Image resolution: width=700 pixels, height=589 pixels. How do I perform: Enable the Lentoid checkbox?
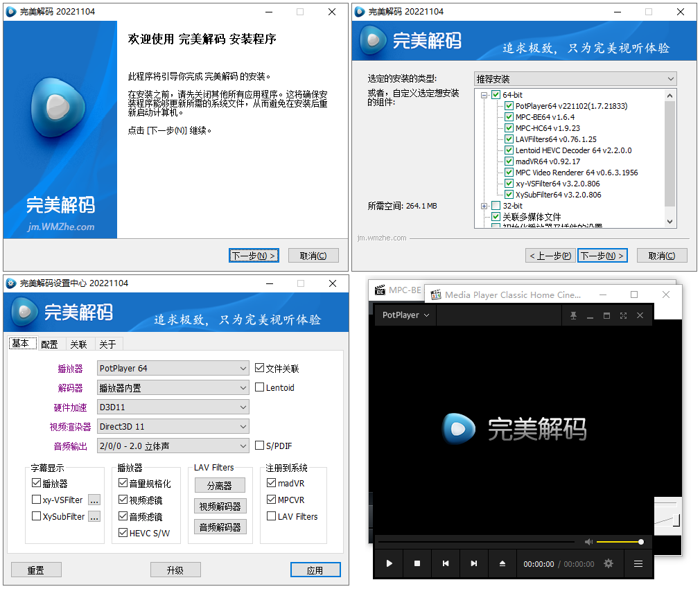tap(261, 387)
